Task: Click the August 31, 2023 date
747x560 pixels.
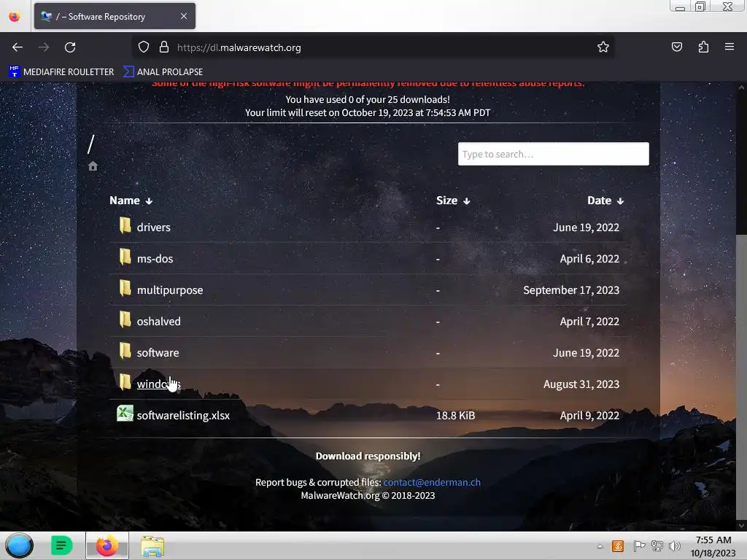Action: pyautogui.click(x=581, y=384)
